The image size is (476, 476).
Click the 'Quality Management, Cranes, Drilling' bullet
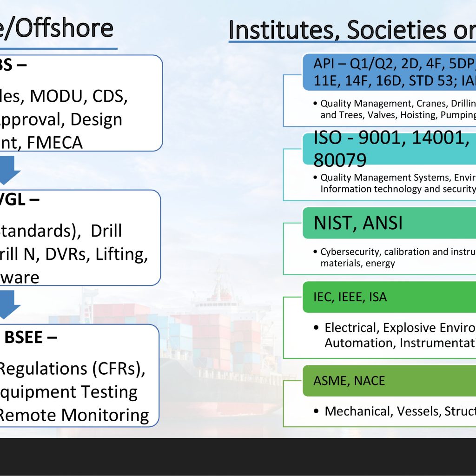point(398,104)
